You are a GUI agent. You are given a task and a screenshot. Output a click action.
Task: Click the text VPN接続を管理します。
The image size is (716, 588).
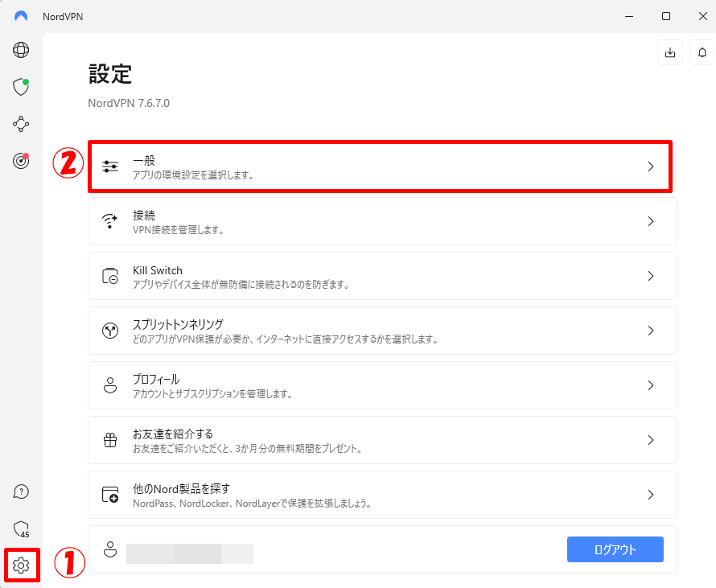pyautogui.click(x=179, y=229)
